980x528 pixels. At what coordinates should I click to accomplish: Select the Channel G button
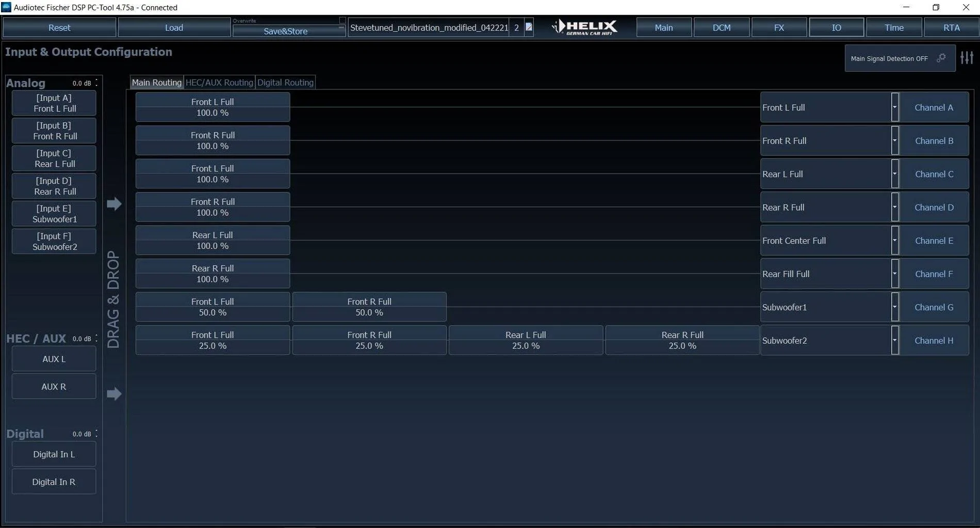tap(934, 307)
